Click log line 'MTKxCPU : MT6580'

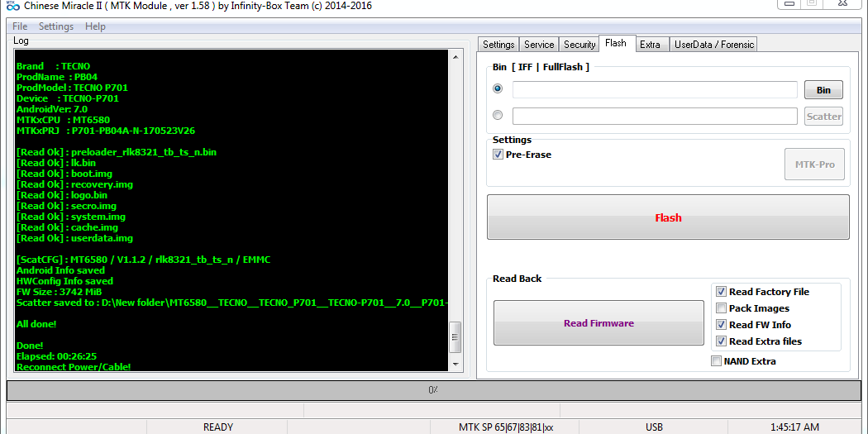click(63, 120)
